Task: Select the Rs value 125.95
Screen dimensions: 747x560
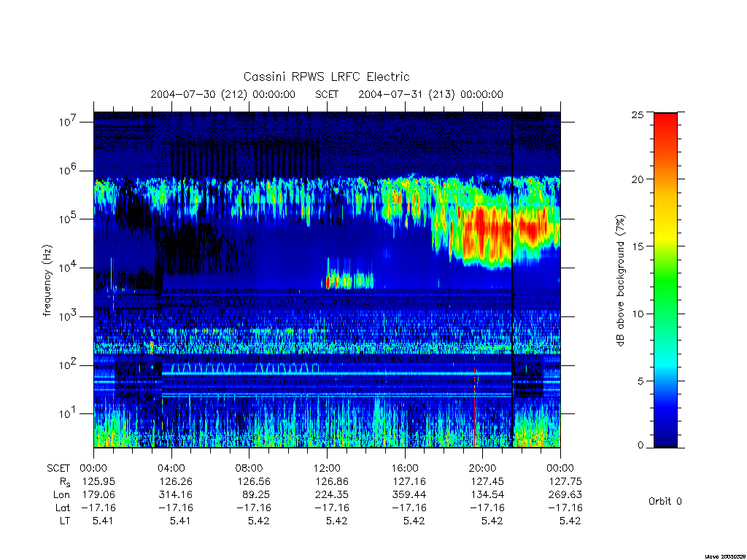Action: click(98, 481)
